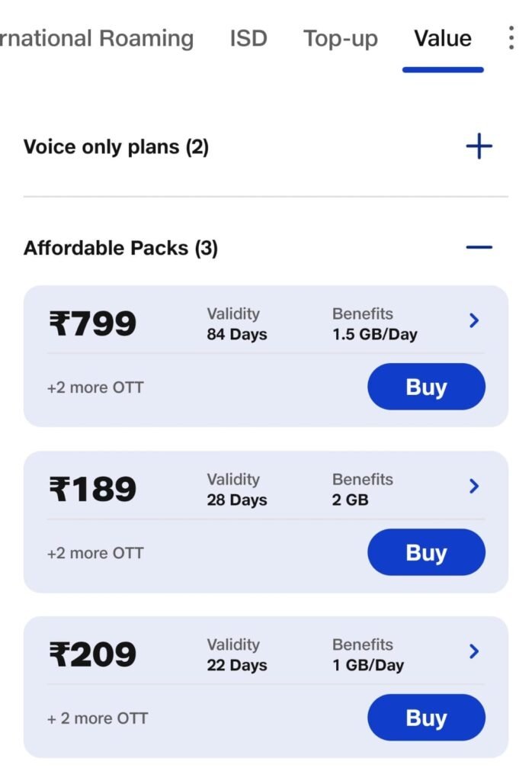View +2 more OTT on ₹189 pack
This screenshot has width=532, height=781.
(x=95, y=553)
